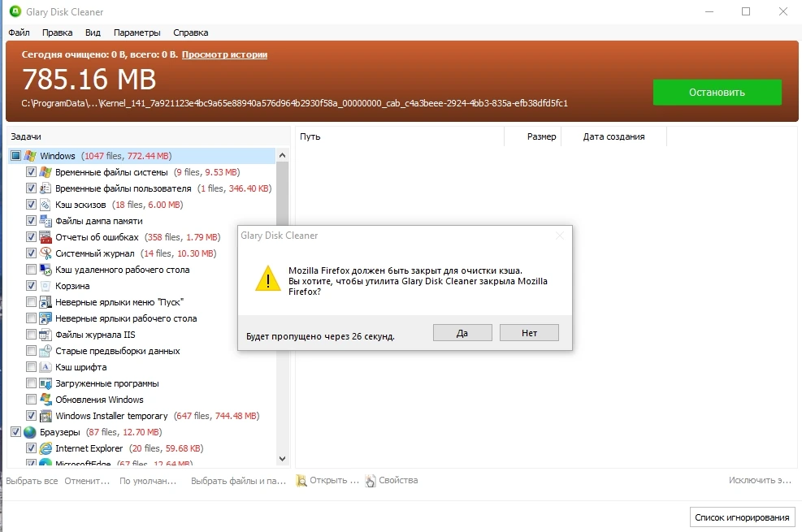802x532 pixels.
Task: Click the Старые предвыборки данных icon
Action: click(x=46, y=351)
